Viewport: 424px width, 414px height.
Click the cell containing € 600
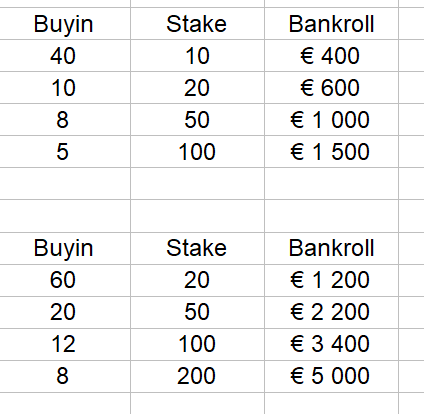(x=331, y=88)
